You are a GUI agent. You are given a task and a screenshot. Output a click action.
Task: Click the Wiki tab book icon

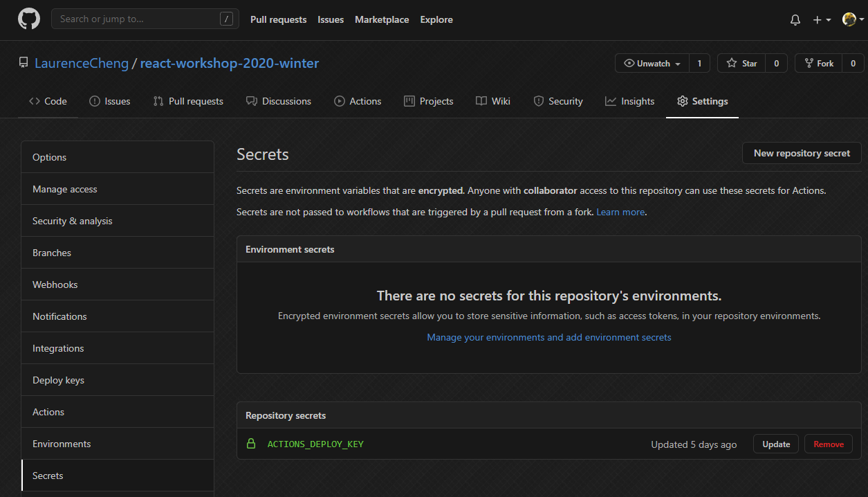click(481, 101)
